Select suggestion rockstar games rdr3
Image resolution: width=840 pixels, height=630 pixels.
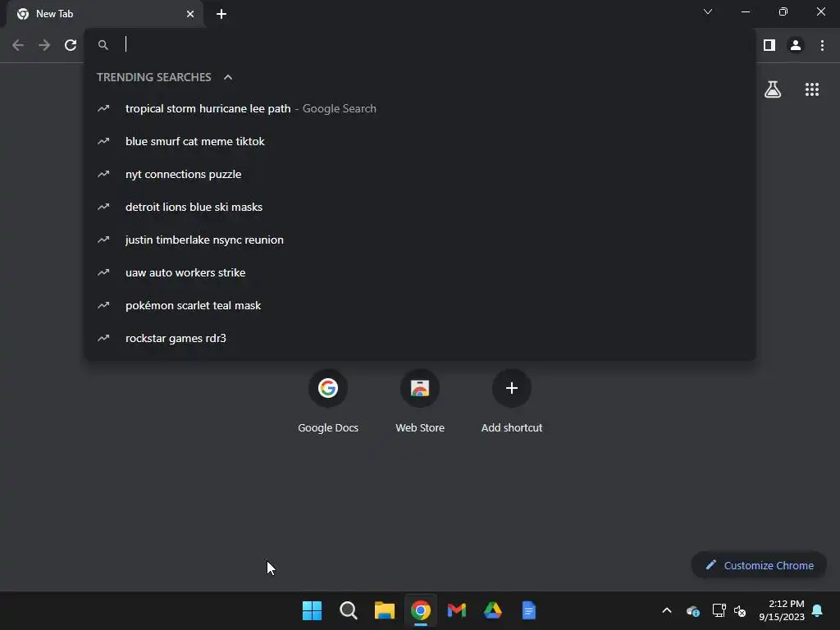point(420,338)
